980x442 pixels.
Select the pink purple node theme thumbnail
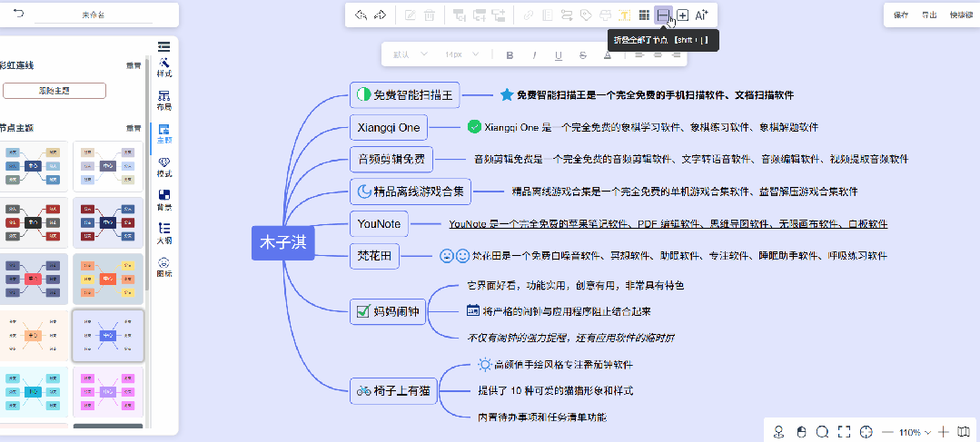109,392
